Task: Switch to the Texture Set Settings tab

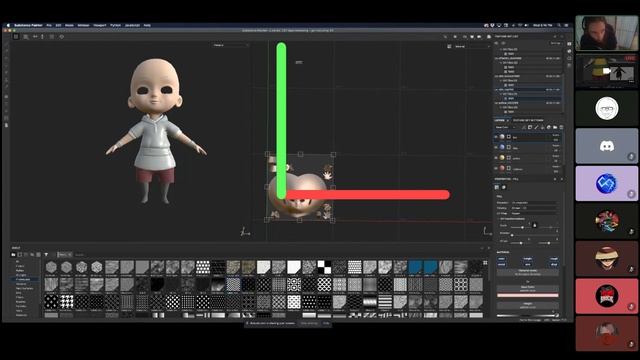Action: (528, 120)
